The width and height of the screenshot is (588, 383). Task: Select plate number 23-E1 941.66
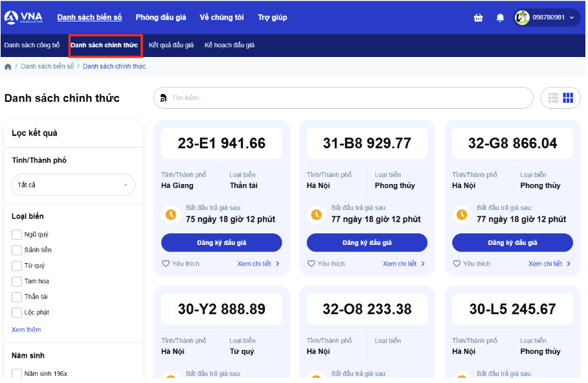[x=221, y=143]
